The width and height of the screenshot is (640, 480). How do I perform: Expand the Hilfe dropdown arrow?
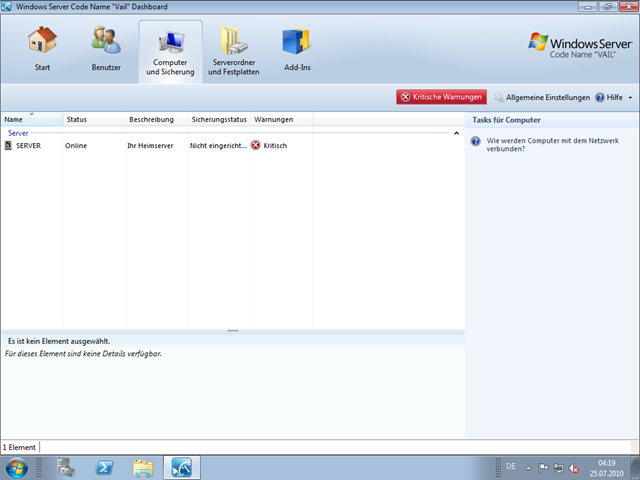click(630, 98)
